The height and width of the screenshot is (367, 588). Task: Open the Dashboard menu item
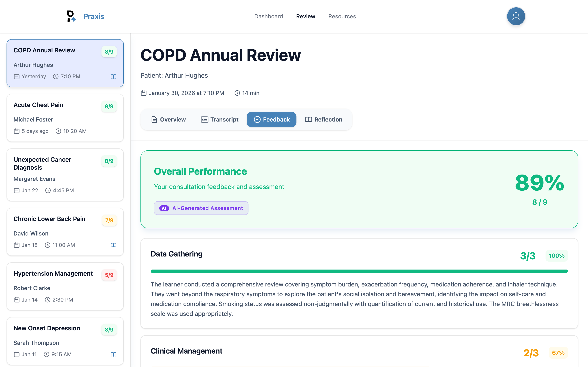click(x=268, y=16)
